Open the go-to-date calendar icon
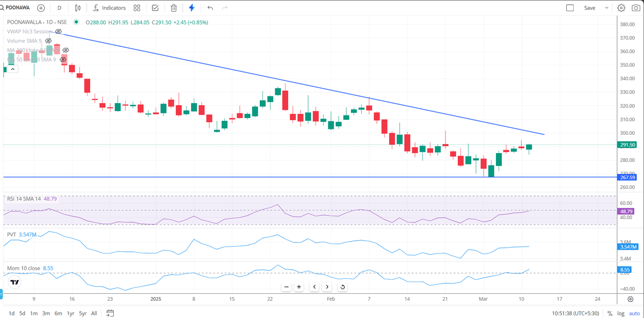The width and height of the screenshot is (644, 318). (x=110, y=313)
